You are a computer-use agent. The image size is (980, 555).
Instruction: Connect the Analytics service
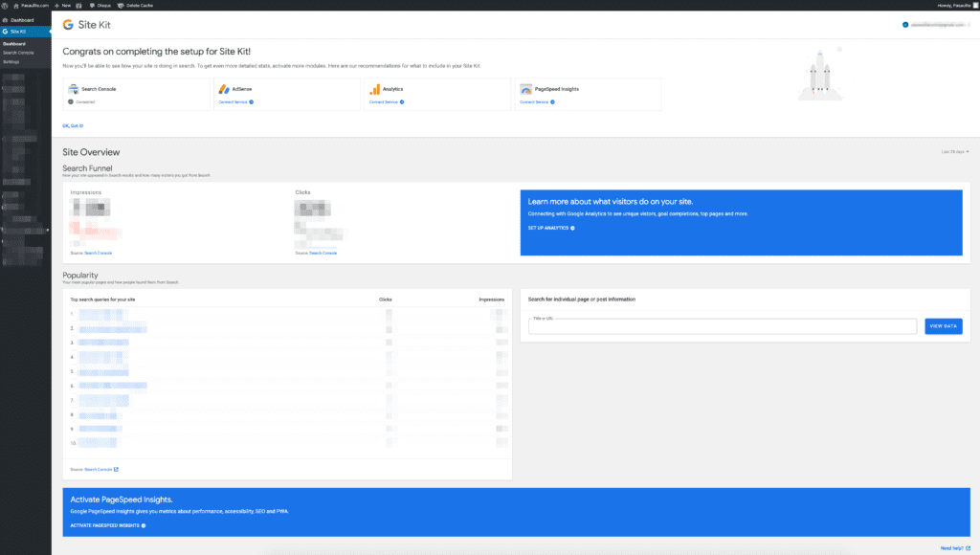click(387, 101)
